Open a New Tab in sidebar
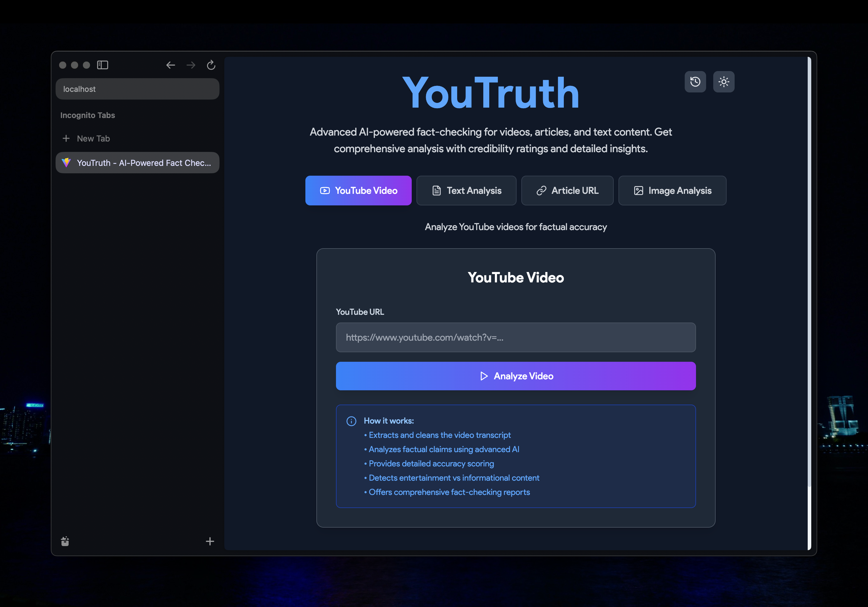The image size is (868, 607). tap(93, 139)
